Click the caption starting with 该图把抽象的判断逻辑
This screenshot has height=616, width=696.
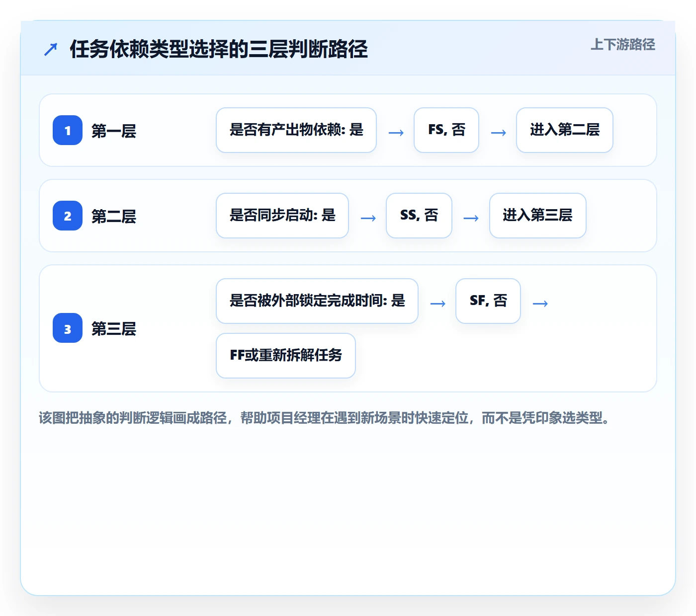(325, 418)
